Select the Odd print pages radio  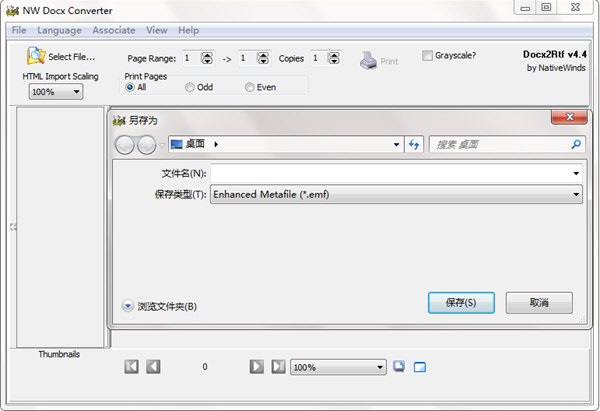(x=189, y=87)
